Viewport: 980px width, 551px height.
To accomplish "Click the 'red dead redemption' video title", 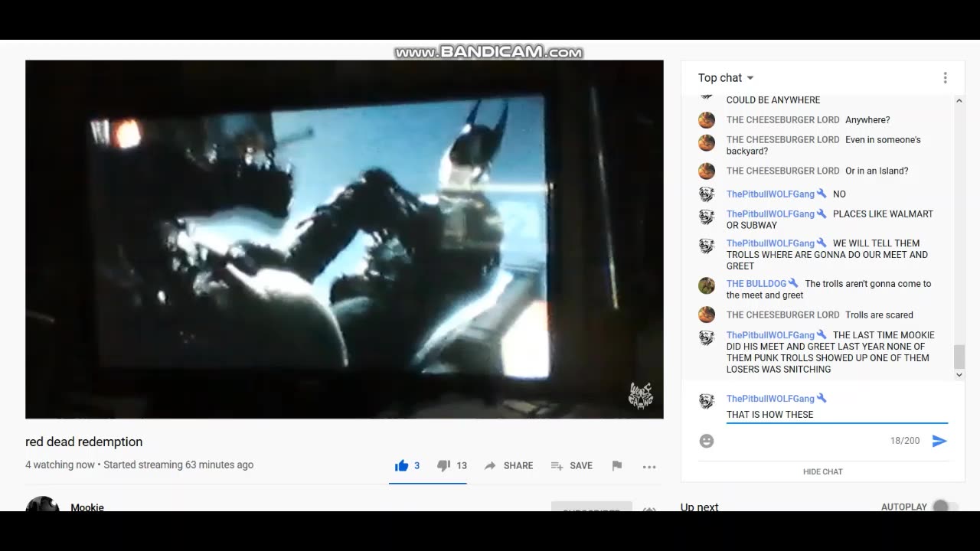I will tap(84, 442).
